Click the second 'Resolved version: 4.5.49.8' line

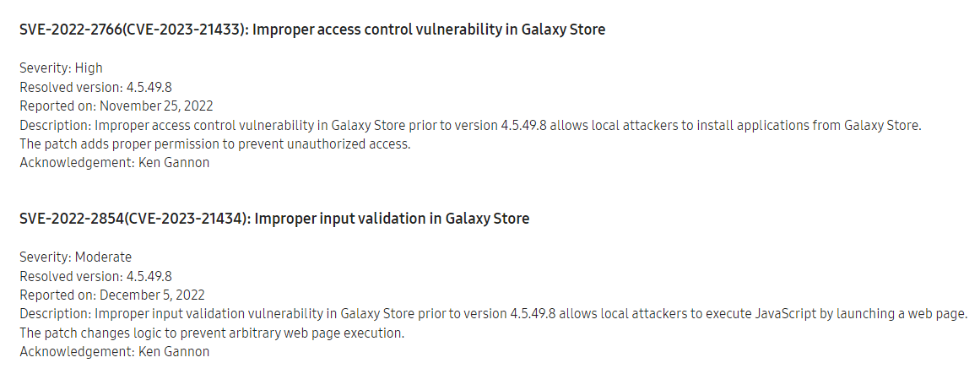pos(95,276)
